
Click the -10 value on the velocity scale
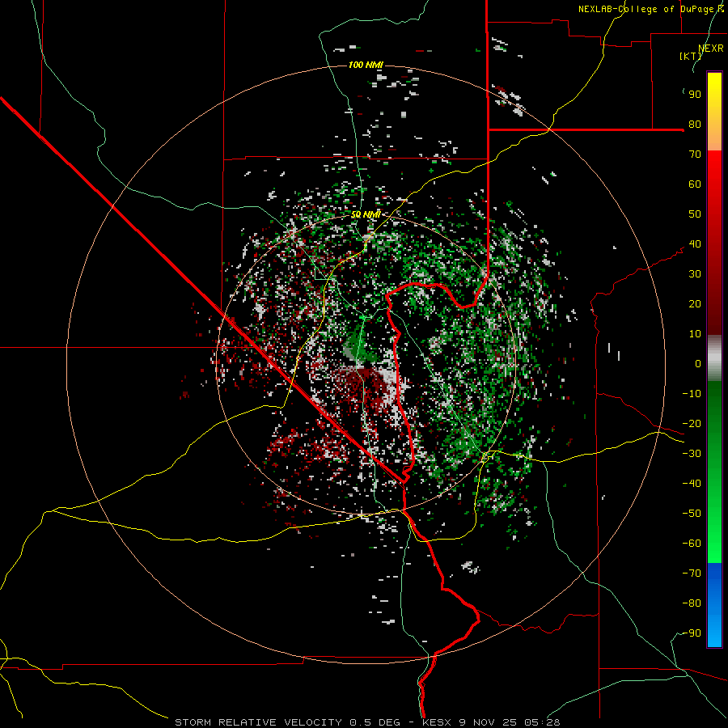click(x=692, y=394)
